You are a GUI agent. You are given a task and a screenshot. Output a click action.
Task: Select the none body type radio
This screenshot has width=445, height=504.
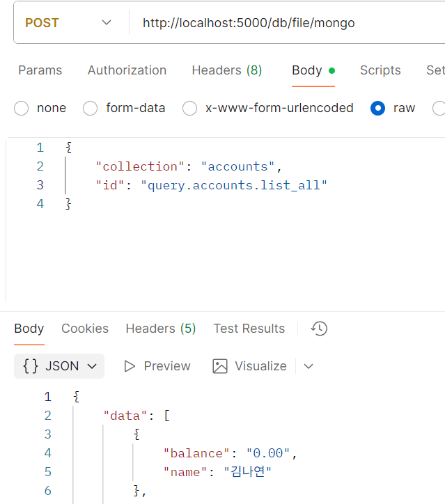tap(21, 108)
